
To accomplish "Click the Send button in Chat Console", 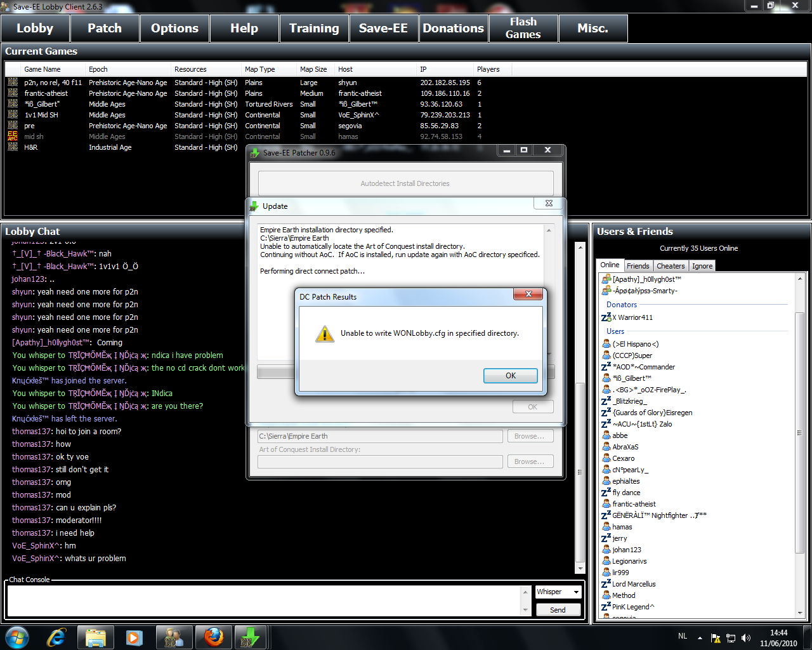I will 558,609.
